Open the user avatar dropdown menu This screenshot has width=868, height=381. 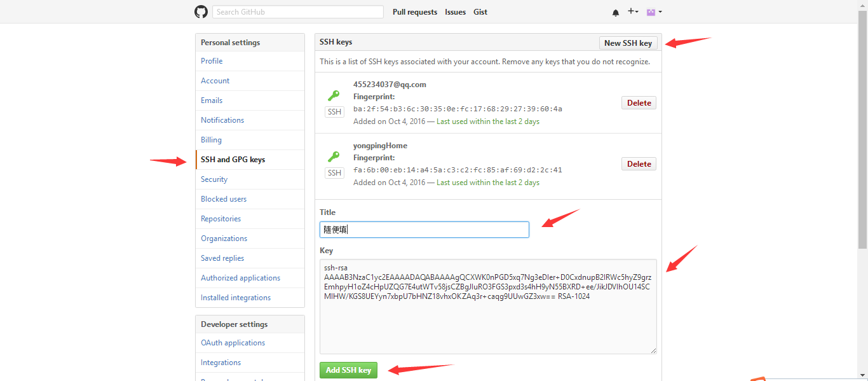coord(654,12)
